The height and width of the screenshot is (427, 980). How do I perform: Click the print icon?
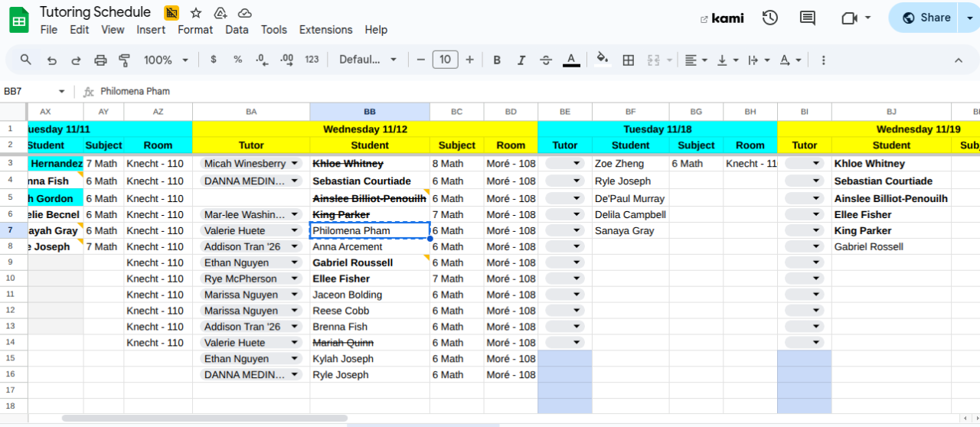pyautogui.click(x=100, y=60)
